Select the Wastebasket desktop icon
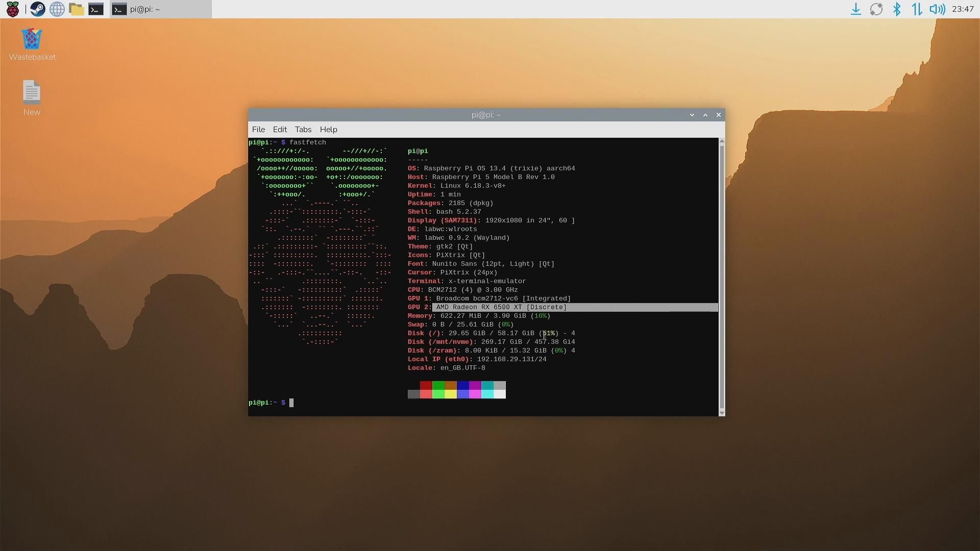Viewport: 980px width, 551px height. pyautogui.click(x=32, y=44)
